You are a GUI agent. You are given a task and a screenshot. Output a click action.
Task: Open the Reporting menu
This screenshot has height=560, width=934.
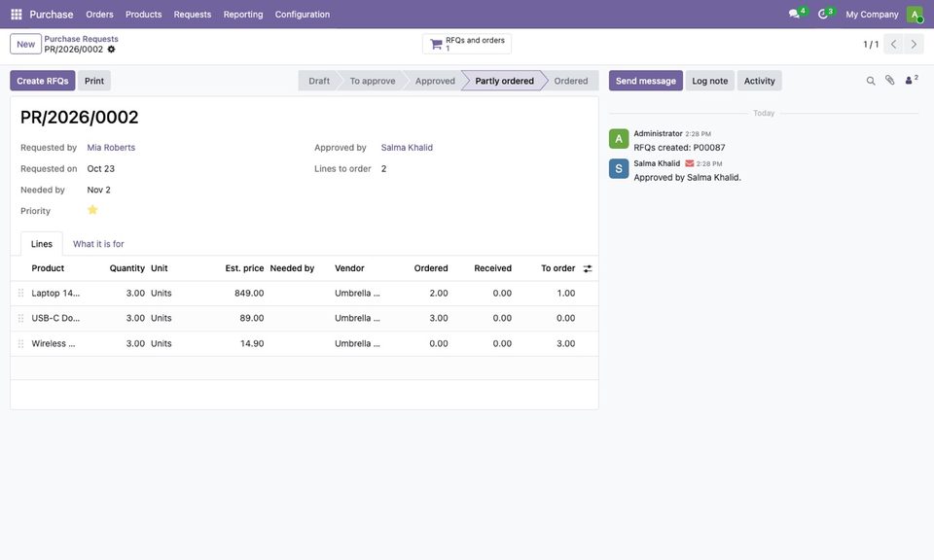coord(243,15)
